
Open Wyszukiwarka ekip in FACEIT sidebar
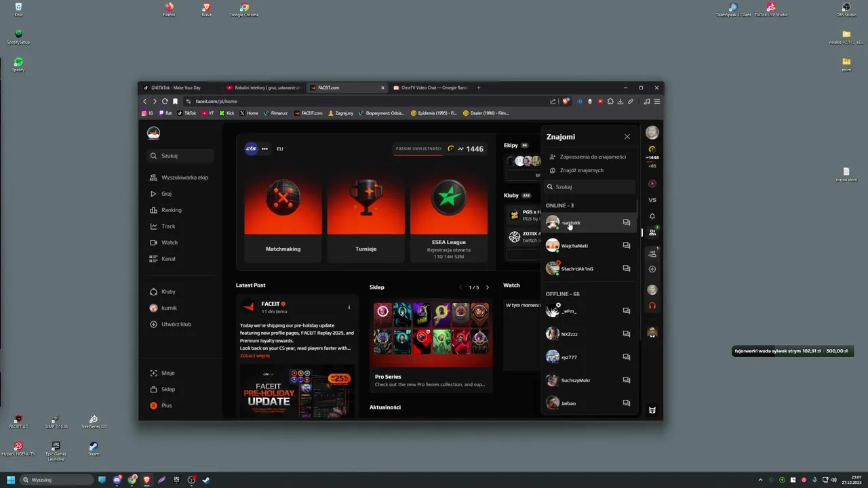179,178
